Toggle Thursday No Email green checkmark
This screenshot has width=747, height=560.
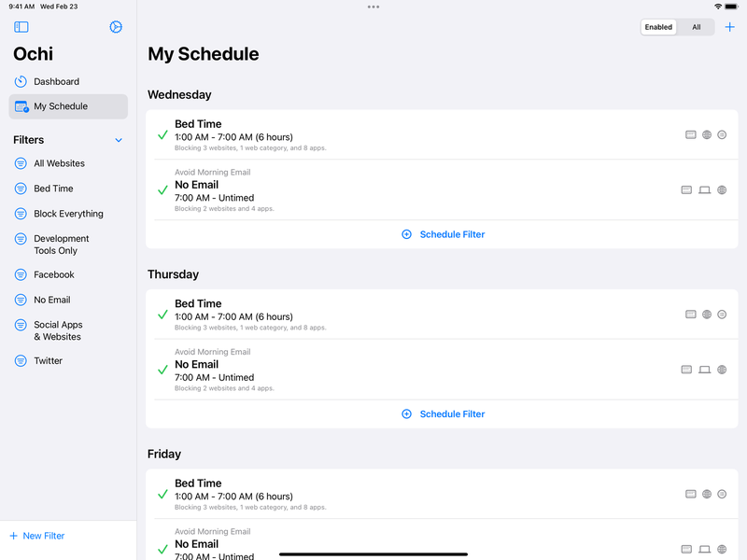point(162,370)
